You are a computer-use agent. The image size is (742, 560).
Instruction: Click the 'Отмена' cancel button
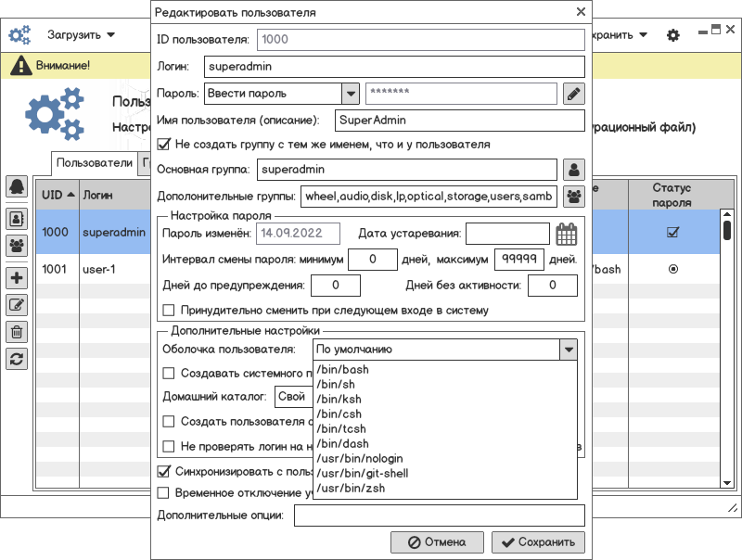pos(437,542)
